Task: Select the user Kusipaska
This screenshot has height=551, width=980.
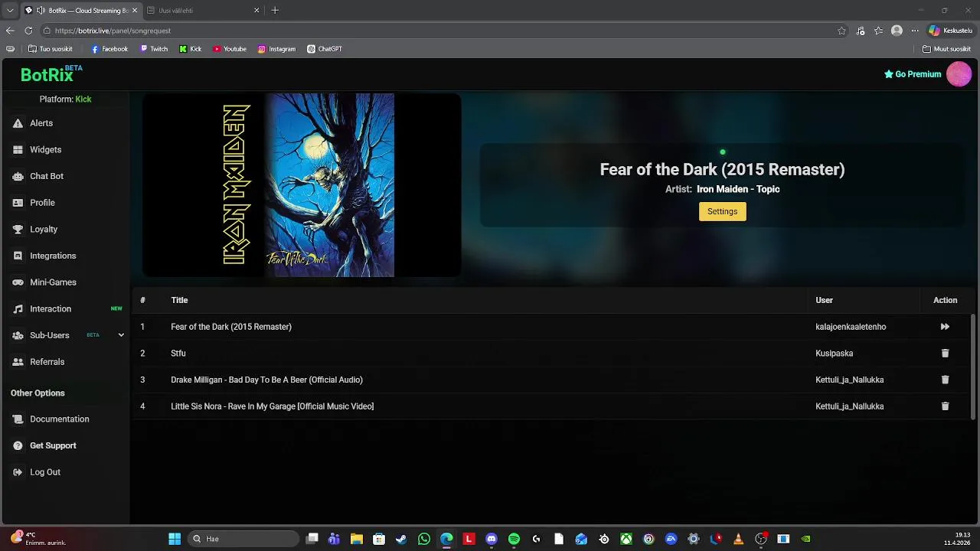Action: click(x=834, y=354)
